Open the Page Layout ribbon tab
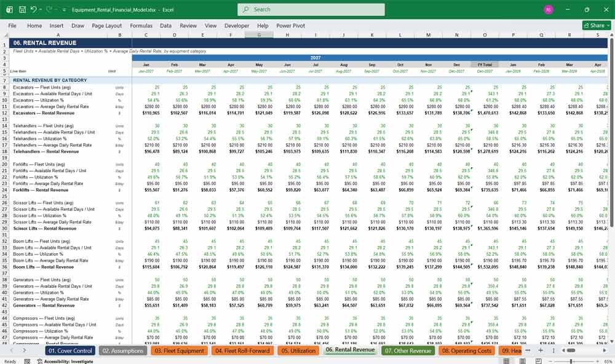The image size is (615, 364). pyautogui.click(x=106, y=25)
